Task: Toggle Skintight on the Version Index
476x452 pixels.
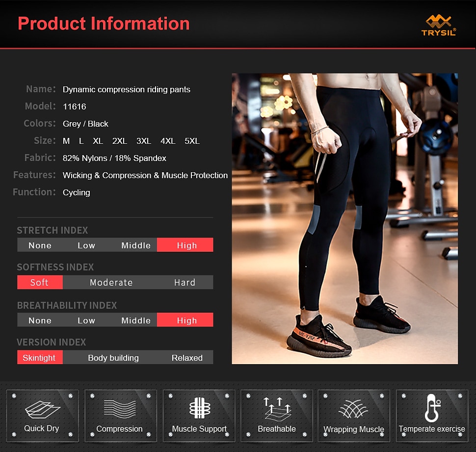Action: click(x=40, y=358)
